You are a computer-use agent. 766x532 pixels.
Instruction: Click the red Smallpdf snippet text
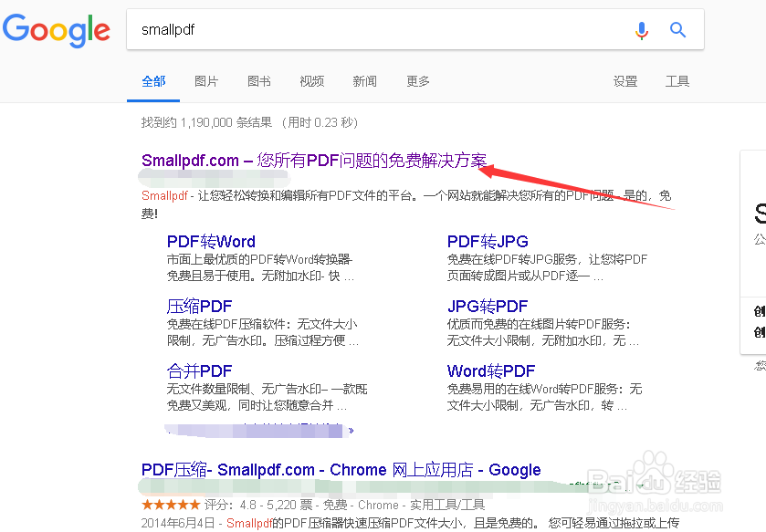(164, 195)
